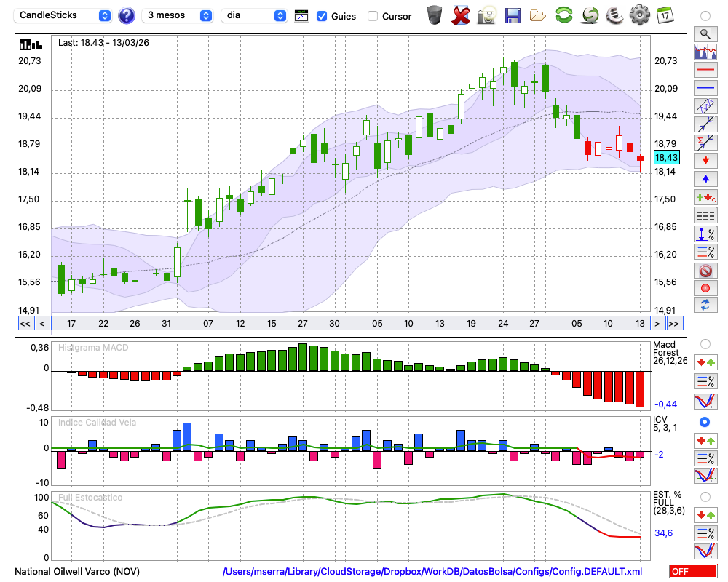
Task: Click the main chart lines percent tool
Action: pyautogui.click(x=705, y=252)
